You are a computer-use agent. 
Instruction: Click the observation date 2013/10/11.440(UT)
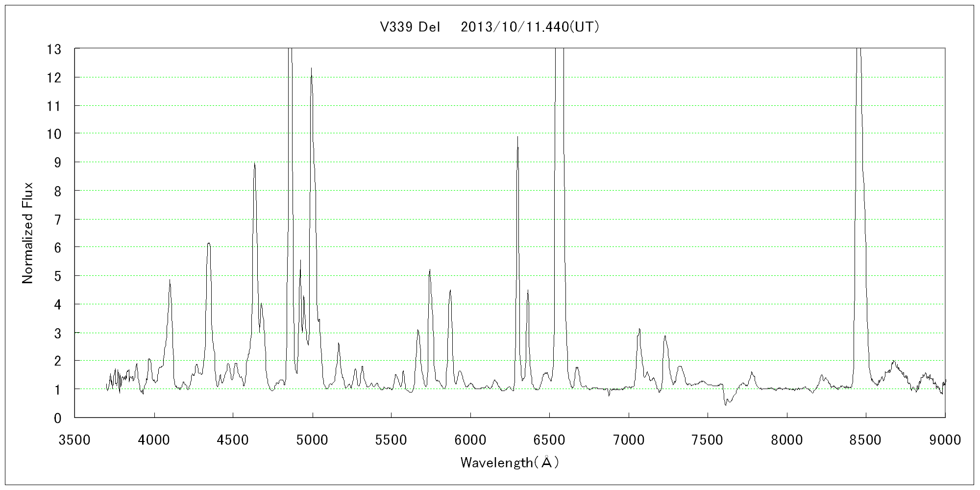click(x=530, y=27)
